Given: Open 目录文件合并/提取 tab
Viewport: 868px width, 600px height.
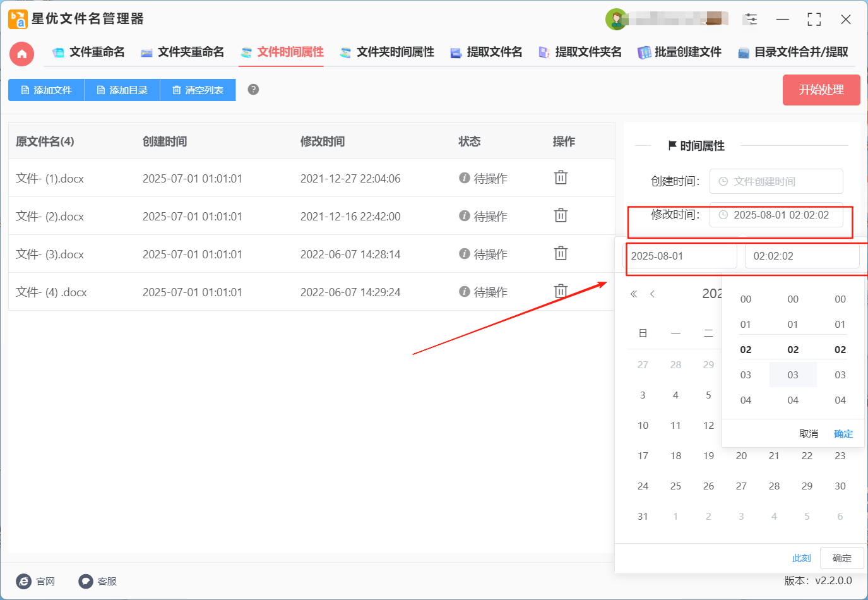Looking at the screenshot, I should pyautogui.click(x=793, y=52).
